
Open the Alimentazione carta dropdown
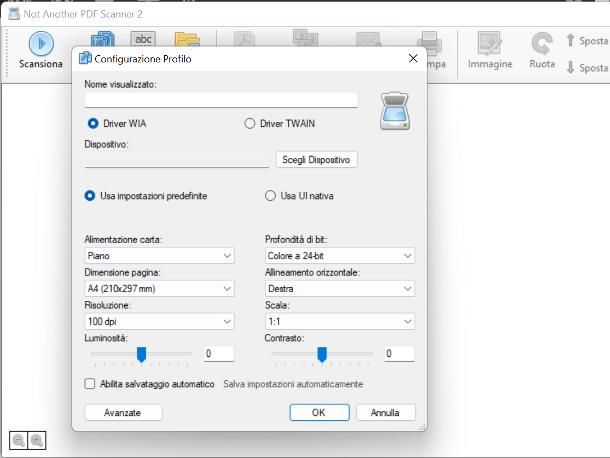click(x=160, y=256)
